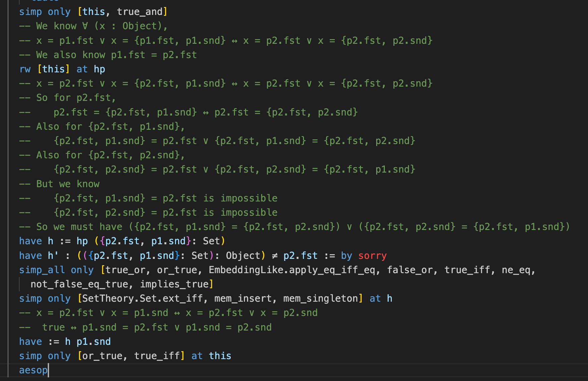The image size is (588, 381).
Task: Click 'EmbeddingLike.apply_eq_iff_eq' lemma name
Action: click(x=292, y=270)
